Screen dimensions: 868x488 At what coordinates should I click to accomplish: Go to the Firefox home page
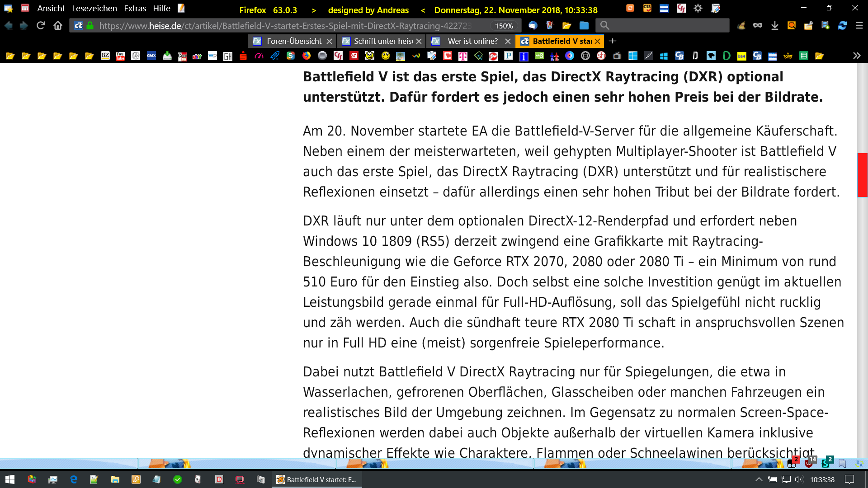[x=58, y=26]
